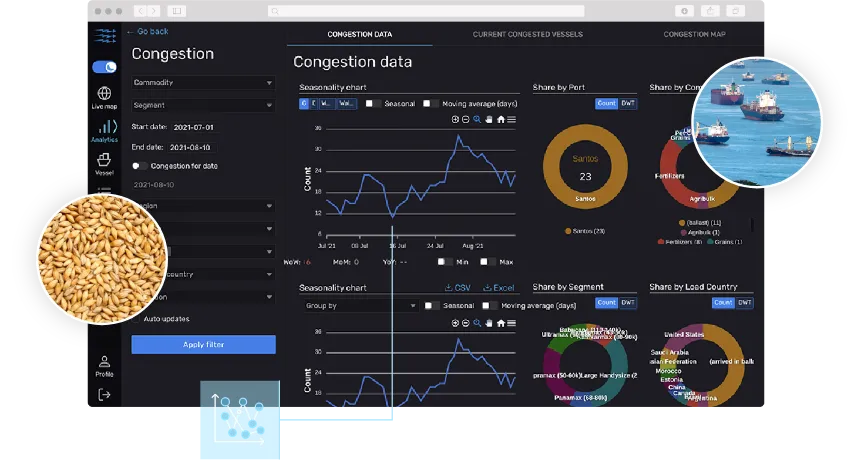
Task: Toggle Seasonal on the top seasonality chart
Action: 374,104
